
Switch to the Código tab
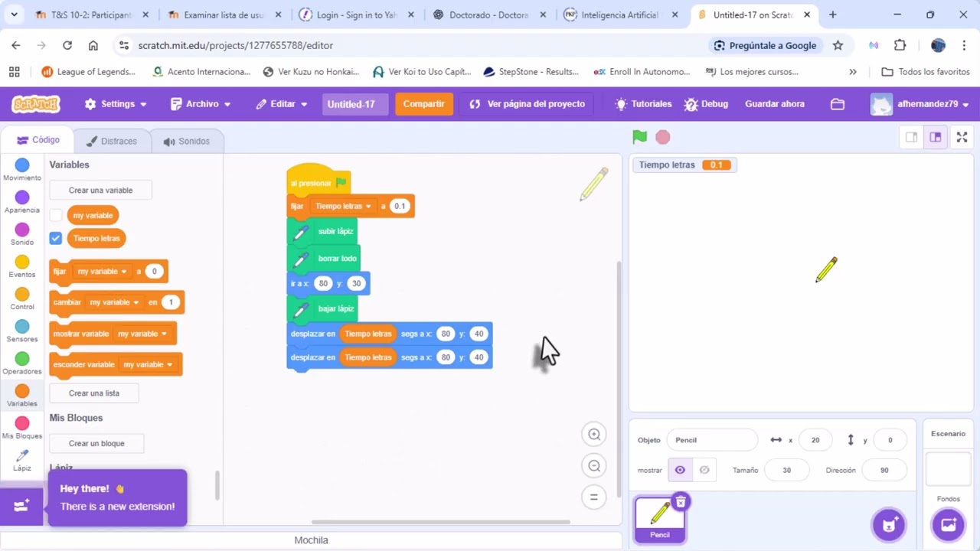(38, 140)
